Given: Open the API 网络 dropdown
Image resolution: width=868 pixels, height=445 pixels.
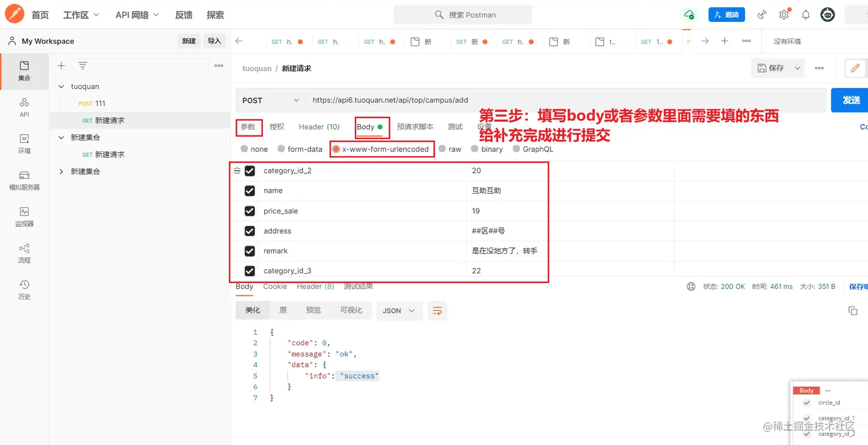Looking at the screenshot, I should click(137, 15).
